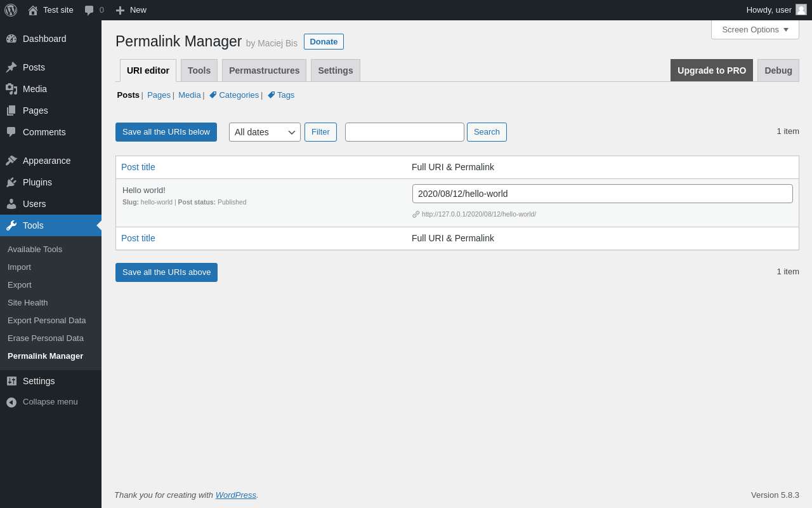This screenshot has width=812, height=508.
Task: Click the plus New icon
Action: coord(120,10)
